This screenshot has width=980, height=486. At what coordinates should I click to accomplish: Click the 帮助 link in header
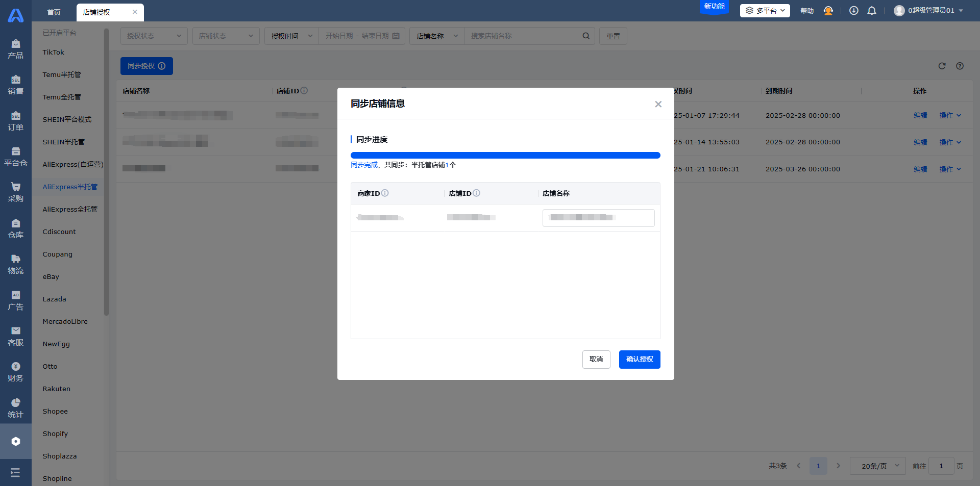coord(807,11)
